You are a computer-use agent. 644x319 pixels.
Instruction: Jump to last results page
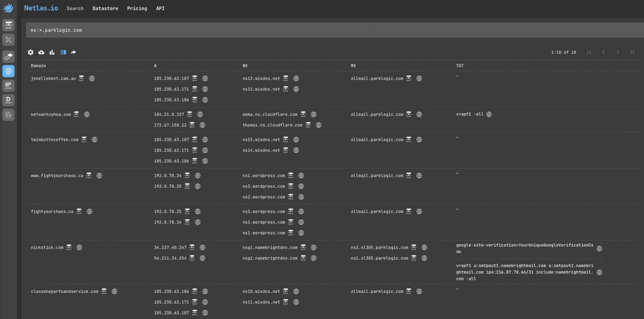tap(632, 52)
